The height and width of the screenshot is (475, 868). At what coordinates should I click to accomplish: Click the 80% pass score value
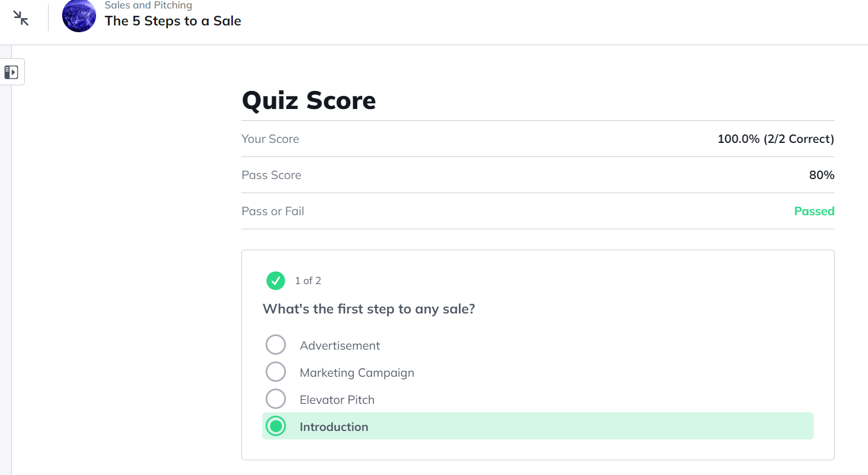click(821, 175)
